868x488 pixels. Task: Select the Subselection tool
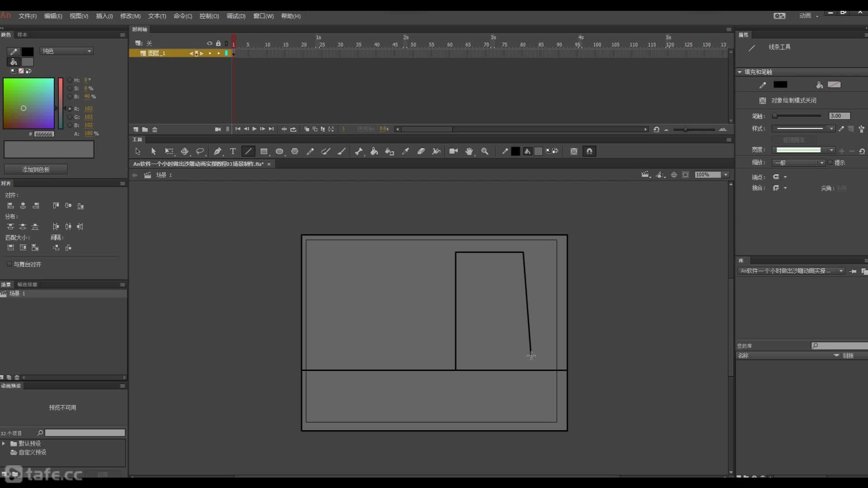click(153, 151)
